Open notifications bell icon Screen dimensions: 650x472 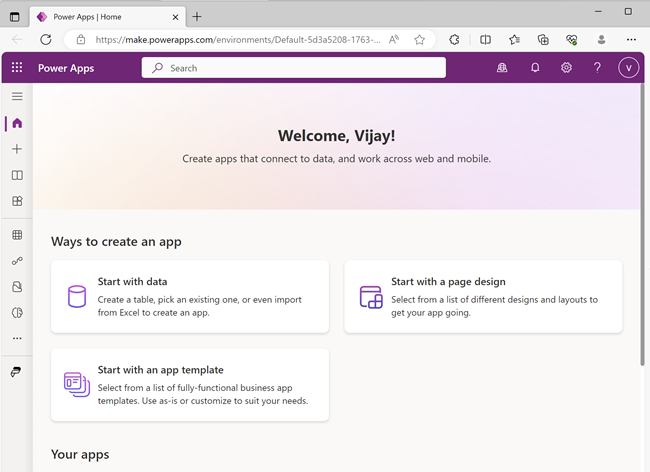(535, 68)
